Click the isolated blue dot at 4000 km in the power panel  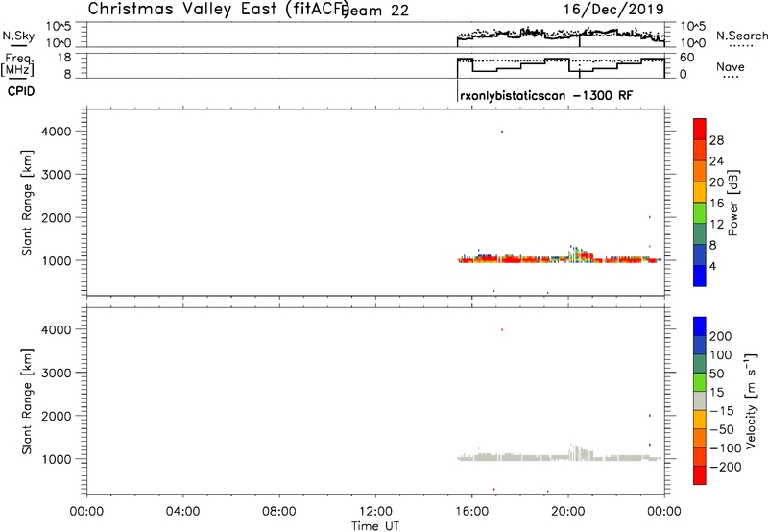point(502,132)
